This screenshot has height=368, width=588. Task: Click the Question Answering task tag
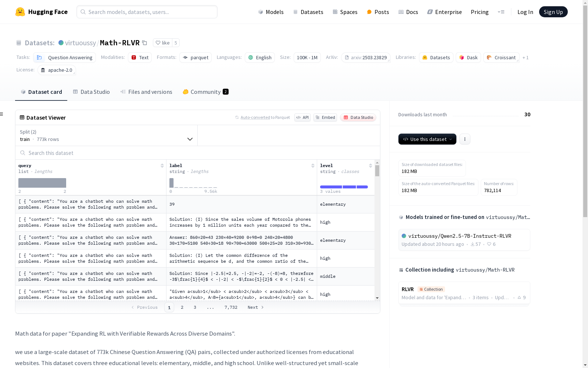coord(65,57)
